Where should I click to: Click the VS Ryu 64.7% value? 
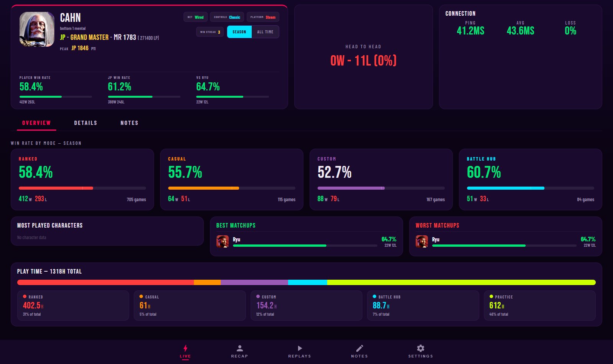pos(208,87)
